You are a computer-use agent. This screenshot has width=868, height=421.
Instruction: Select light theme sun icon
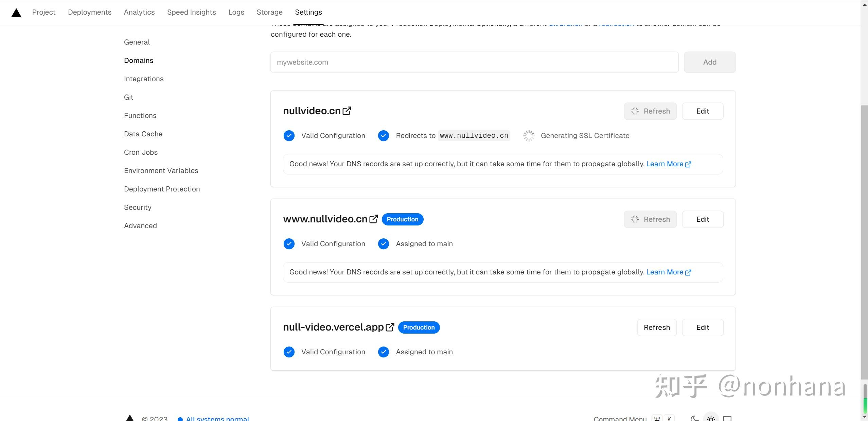click(711, 418)
